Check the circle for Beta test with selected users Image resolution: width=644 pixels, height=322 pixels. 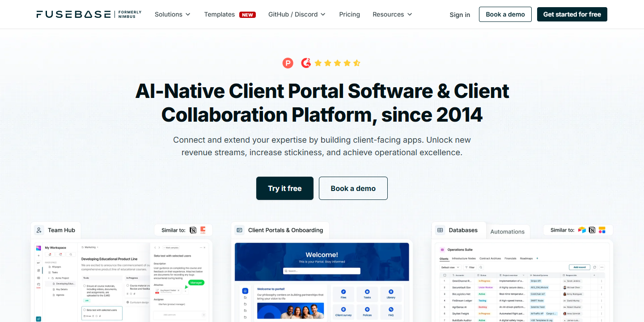(85, 310)
